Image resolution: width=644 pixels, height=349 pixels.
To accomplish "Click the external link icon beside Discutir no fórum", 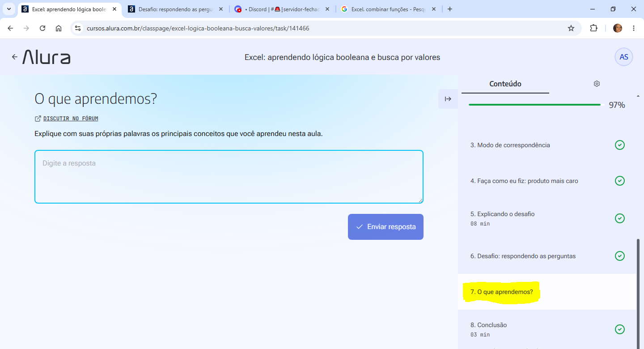I will [x=38, y=119].
